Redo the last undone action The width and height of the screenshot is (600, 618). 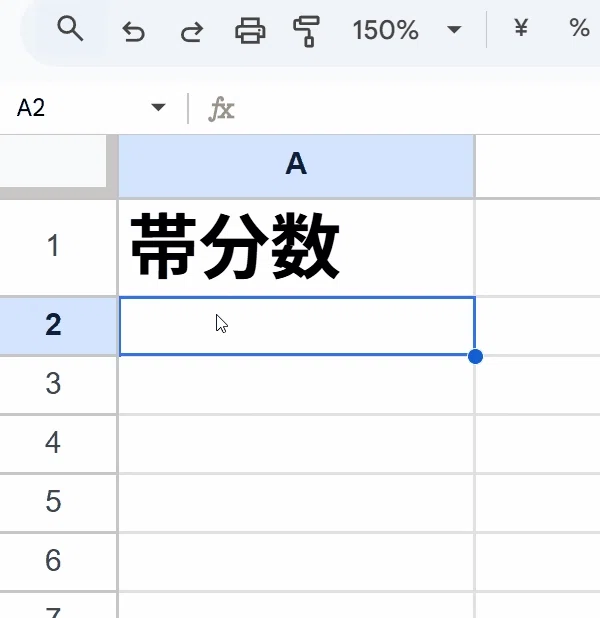pos(192,31)
